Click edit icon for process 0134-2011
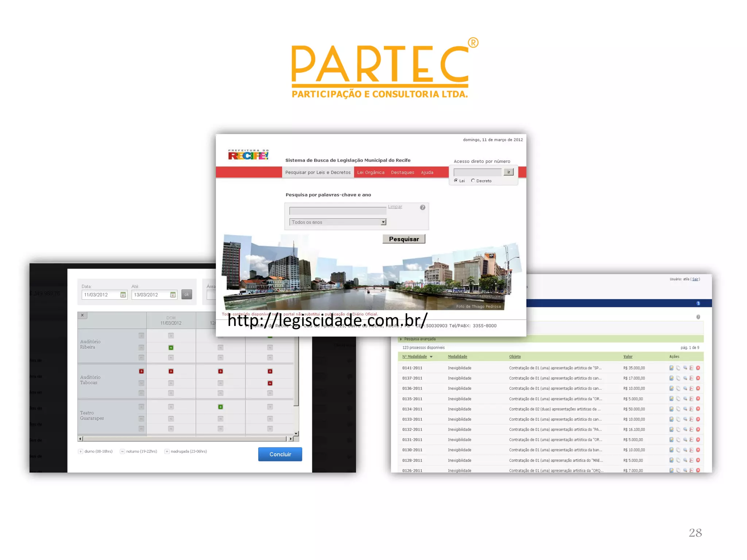 671,409
